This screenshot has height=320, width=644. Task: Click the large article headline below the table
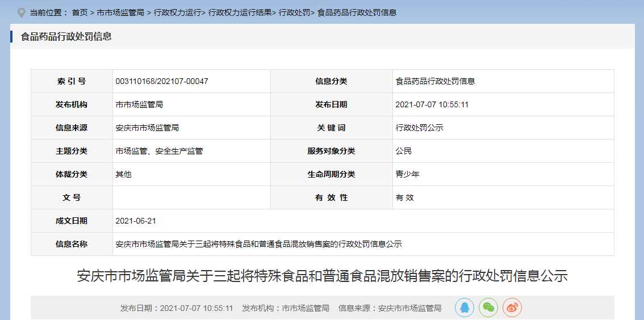pos(322,276)
